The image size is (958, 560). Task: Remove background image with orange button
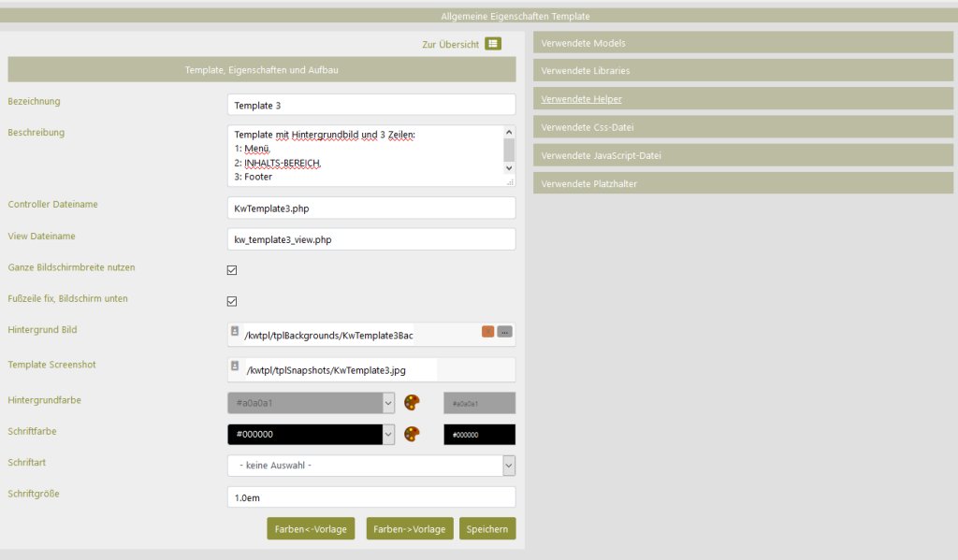(x=487, y=332)
